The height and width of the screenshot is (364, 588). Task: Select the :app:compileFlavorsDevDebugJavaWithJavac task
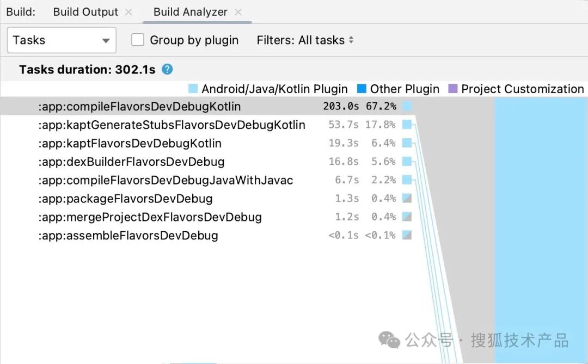pyautogui.click(x=166, y=180)
